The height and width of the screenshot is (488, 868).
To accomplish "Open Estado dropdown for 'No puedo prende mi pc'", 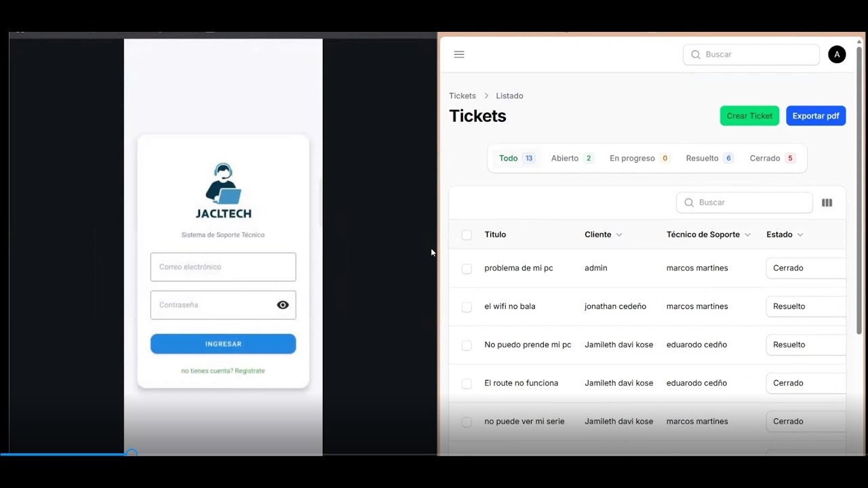I will [x=806, y=344].
